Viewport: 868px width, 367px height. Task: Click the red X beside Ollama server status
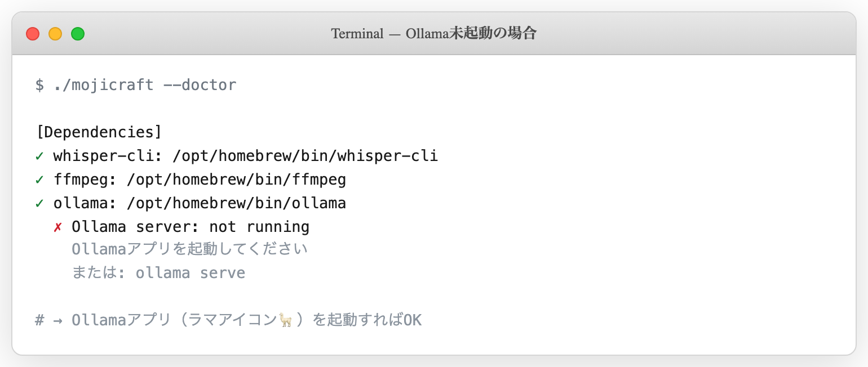[x=59, y=227]
